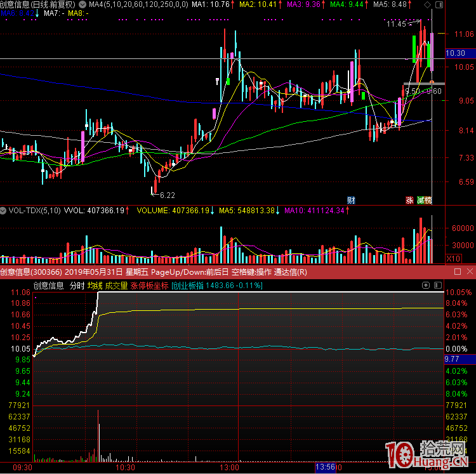Click the 创业板指 1483.66 -0.11% index label
476x474 pixels.
point(217,286)
